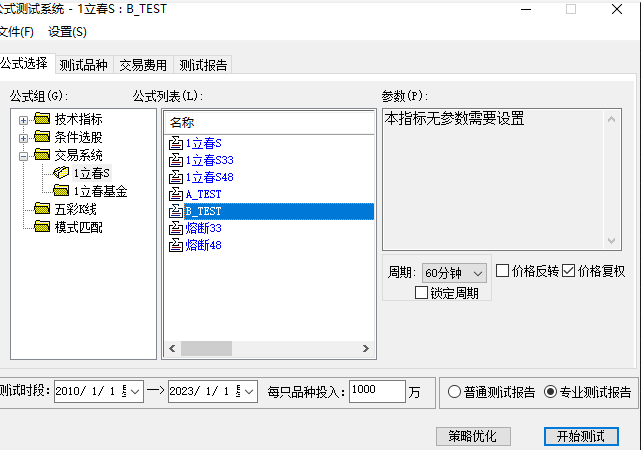The height and width of the screenshot is (450, 641).
Task: Click the formula icon beside 1立春S33
Action: pyautogui.click(x=176, y=160)
